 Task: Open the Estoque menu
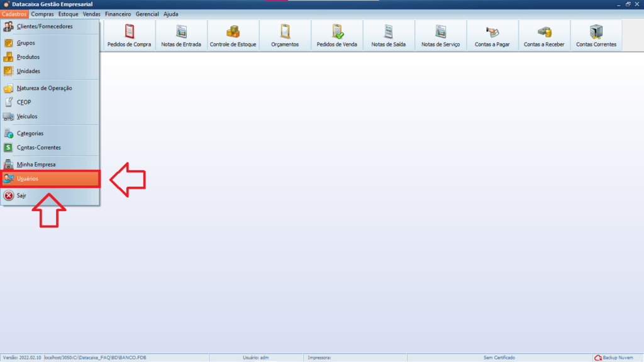(68, 14)
